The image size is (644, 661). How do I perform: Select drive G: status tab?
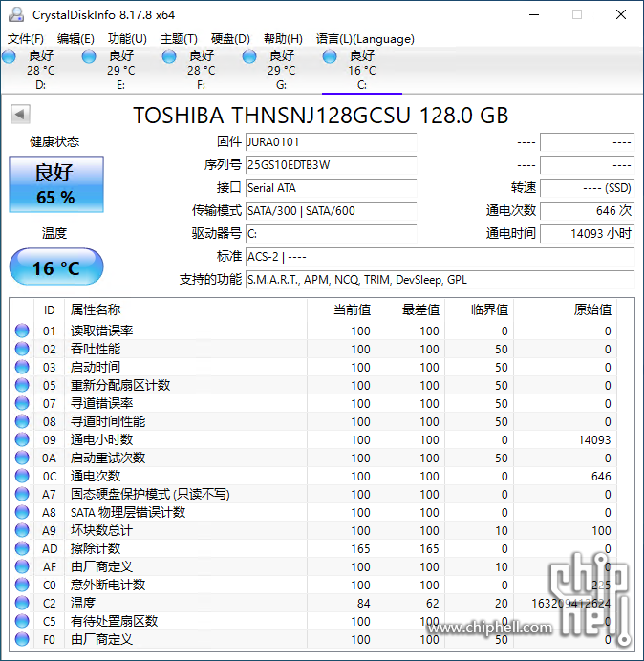(x=281, y=70)
